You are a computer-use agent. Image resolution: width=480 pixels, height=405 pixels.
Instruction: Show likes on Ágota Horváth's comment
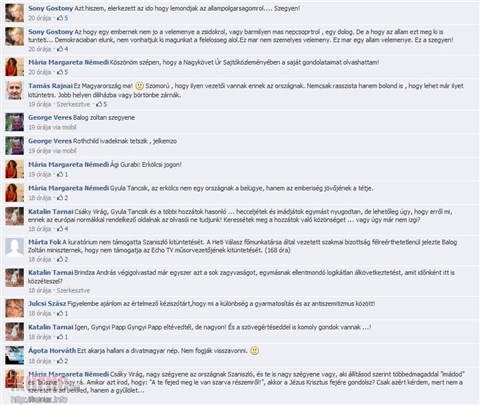(62, 361)
